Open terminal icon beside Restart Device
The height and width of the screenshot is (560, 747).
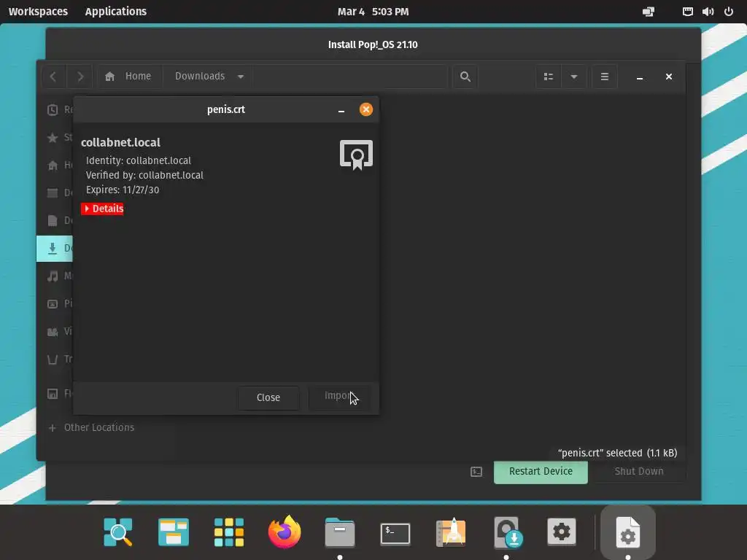pyautogui.click(x=476, y=472)
